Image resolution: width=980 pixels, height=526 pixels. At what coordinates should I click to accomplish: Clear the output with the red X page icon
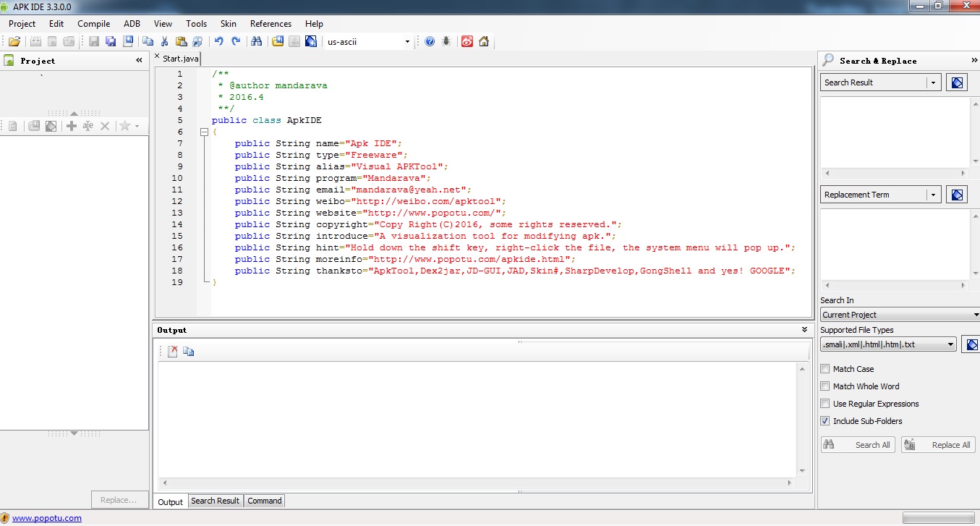[172, 352]
